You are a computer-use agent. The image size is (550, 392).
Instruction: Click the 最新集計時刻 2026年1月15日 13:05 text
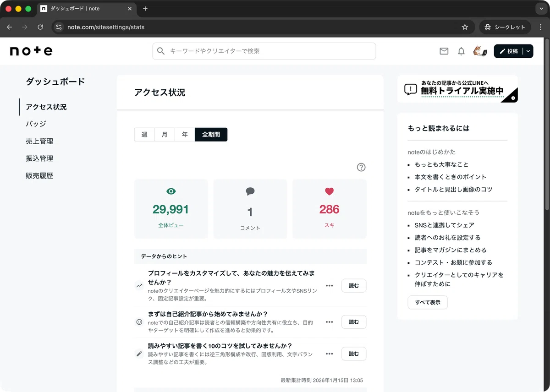[x=322, y=380]
